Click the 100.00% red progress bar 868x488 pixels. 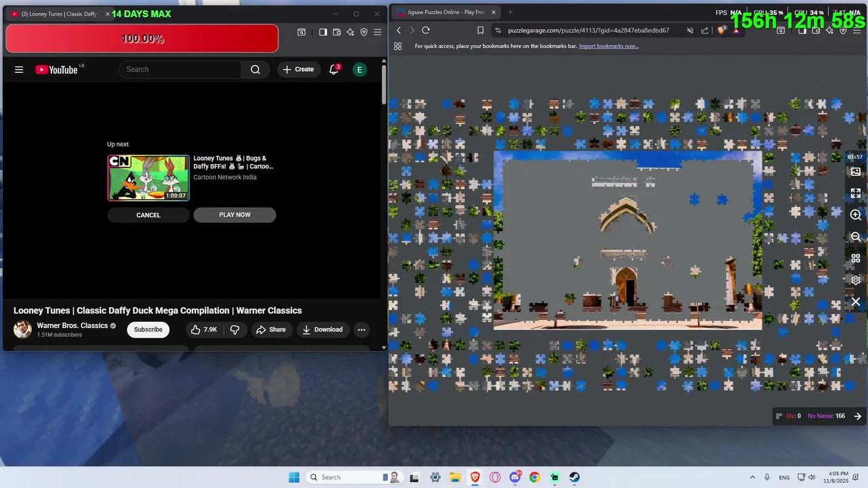(142, 39)
